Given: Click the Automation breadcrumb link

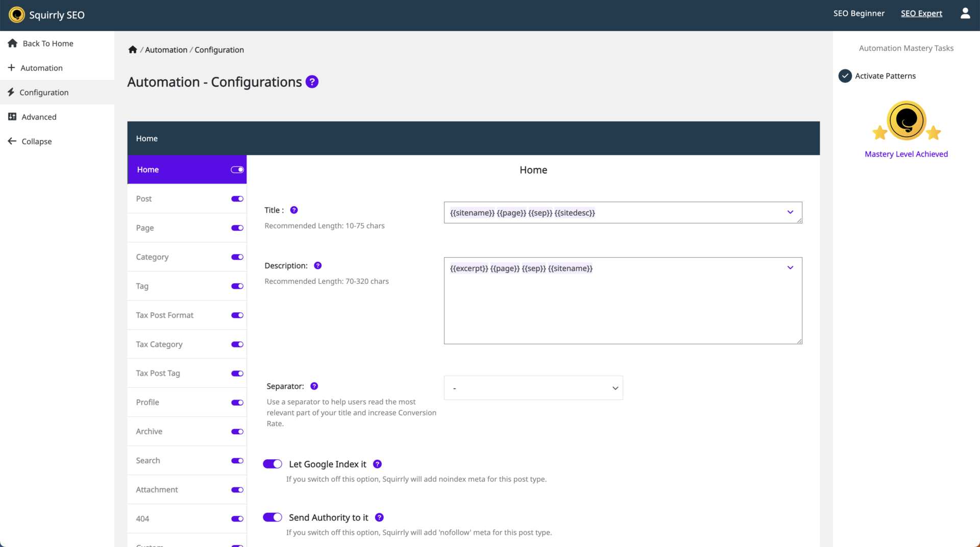Looking at the screenshot, I should pyautogui.click(x=166, y=50).
